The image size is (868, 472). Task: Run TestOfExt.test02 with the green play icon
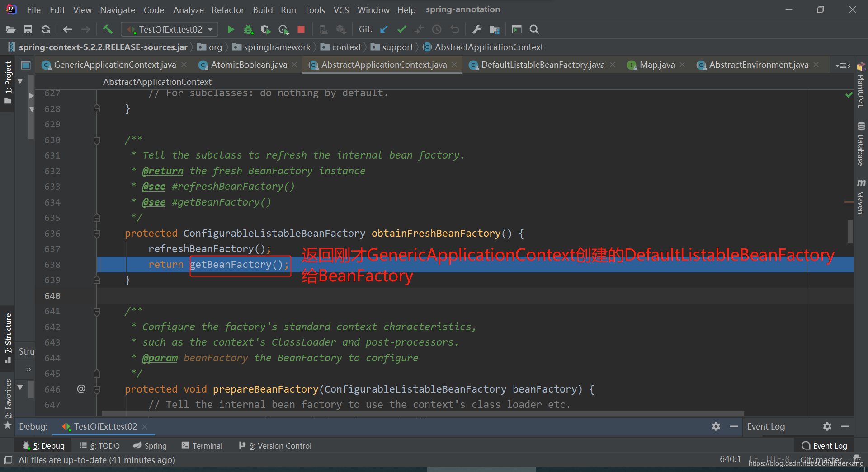click(x=231, y=30)
